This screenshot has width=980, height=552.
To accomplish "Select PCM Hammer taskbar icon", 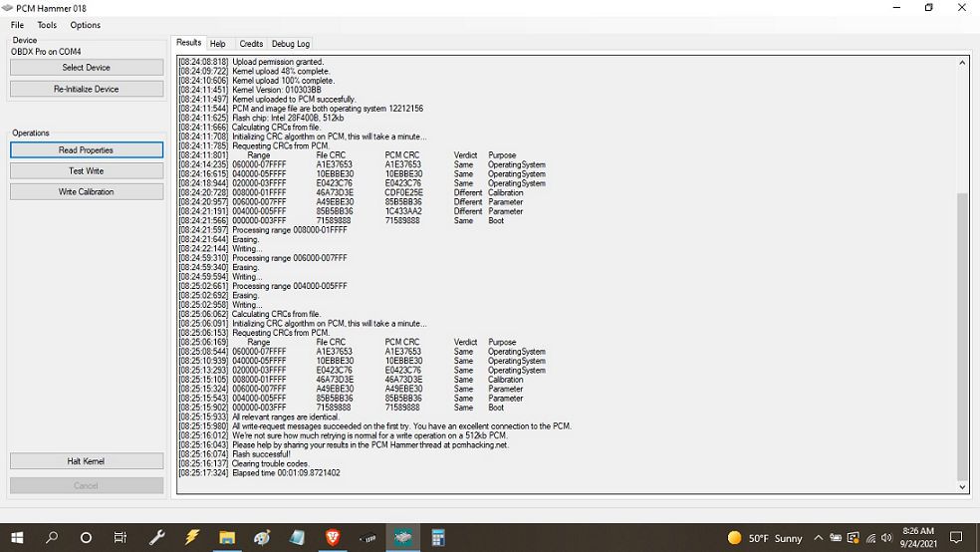I will coord(403,538).
